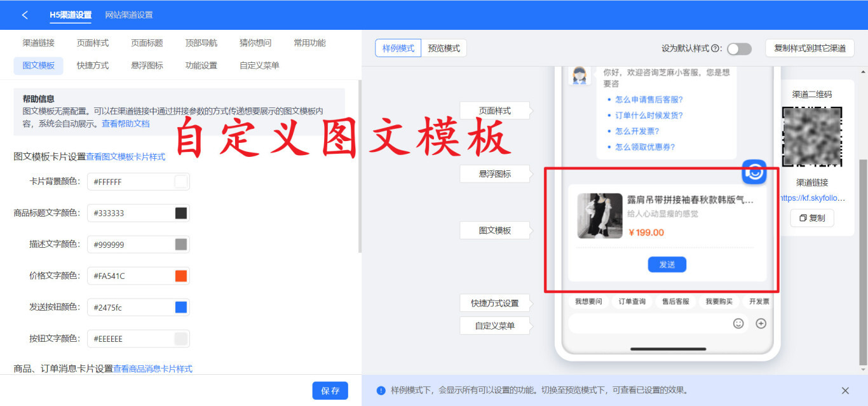The height and width of the screenshot is (406, 868).
Task: Click the 卡片背景颜色 hex input field
Action: 130,182
